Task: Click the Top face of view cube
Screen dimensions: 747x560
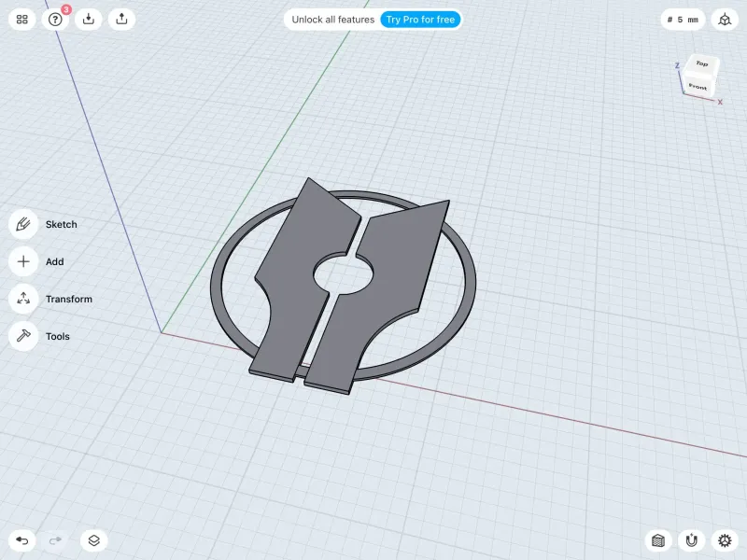Action: coord(702,63)
